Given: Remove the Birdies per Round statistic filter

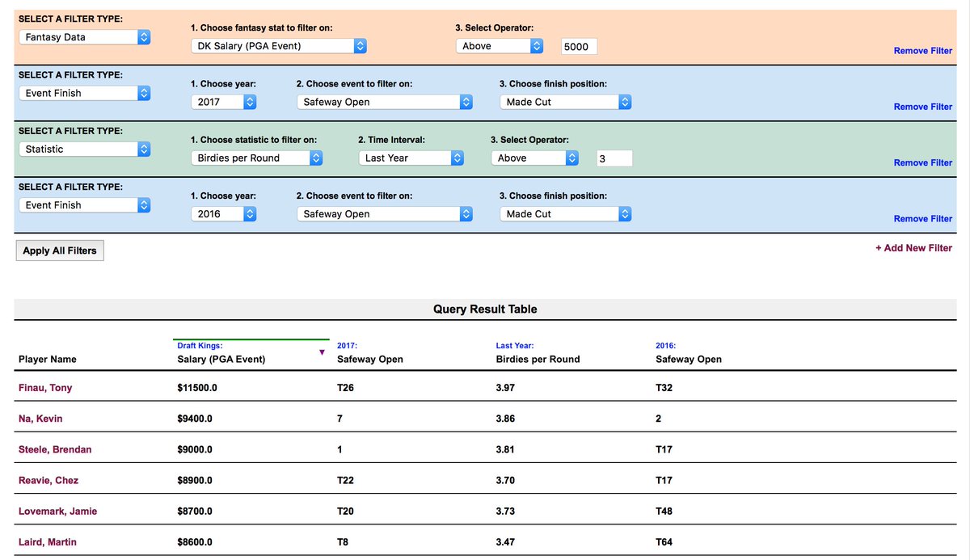Looking at the screenshot, I should pos(922,162).
